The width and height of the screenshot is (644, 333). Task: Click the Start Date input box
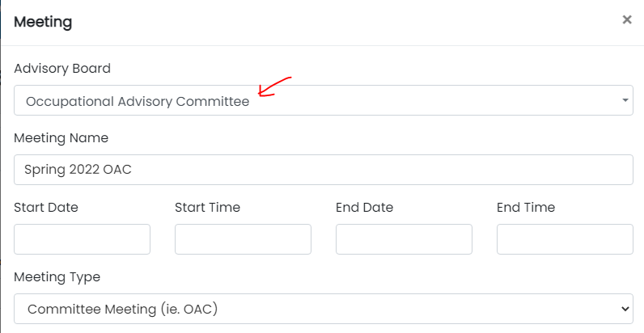tap(82, 239)
